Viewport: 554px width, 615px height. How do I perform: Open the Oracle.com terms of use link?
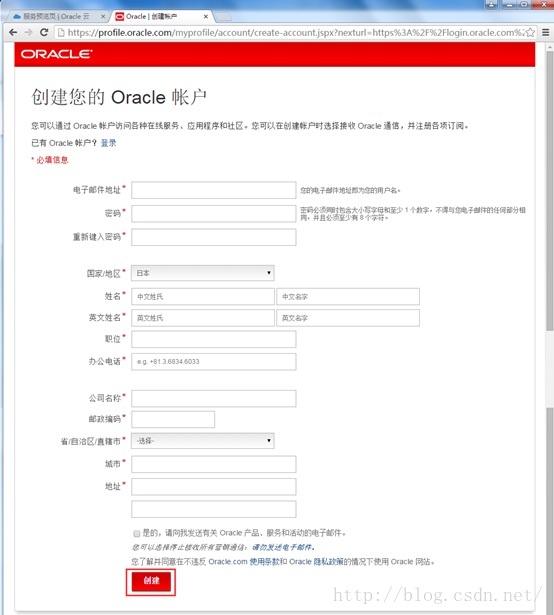pos(244,562)
